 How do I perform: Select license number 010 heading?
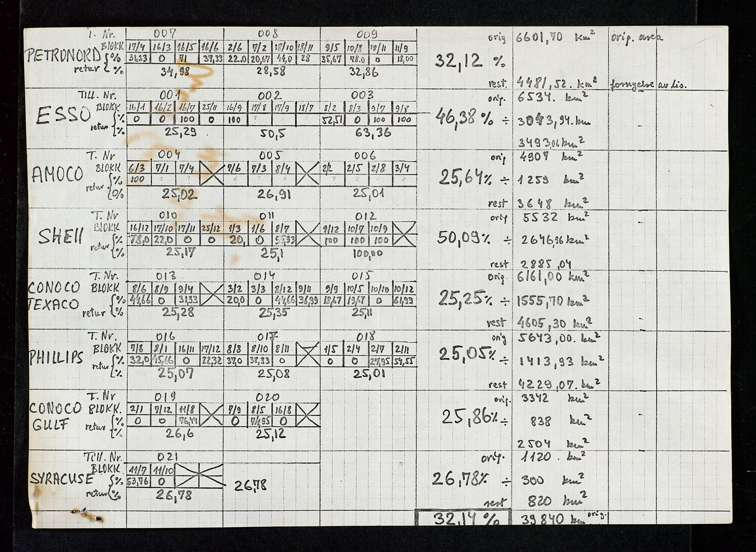[168, 215]
